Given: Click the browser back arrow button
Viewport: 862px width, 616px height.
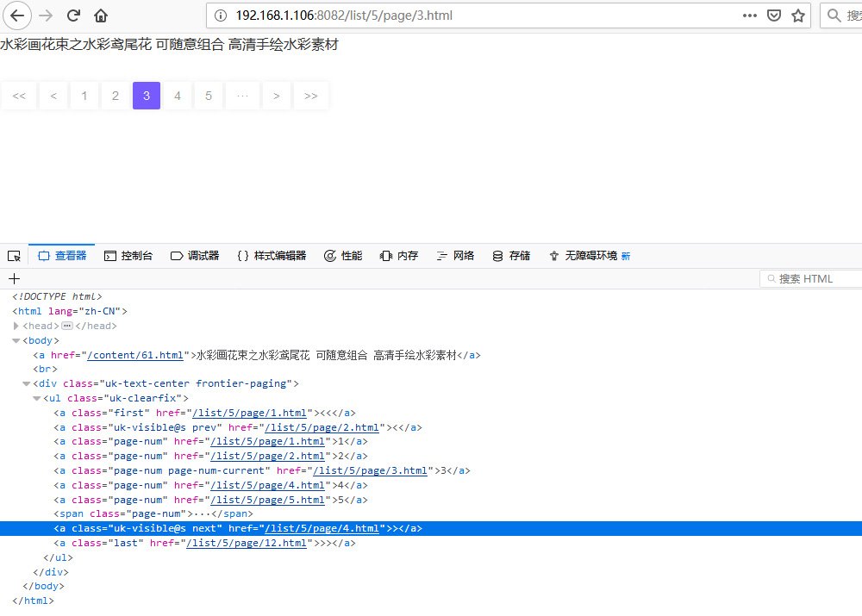Looking at the screenshot, I should tap(18, 16).
